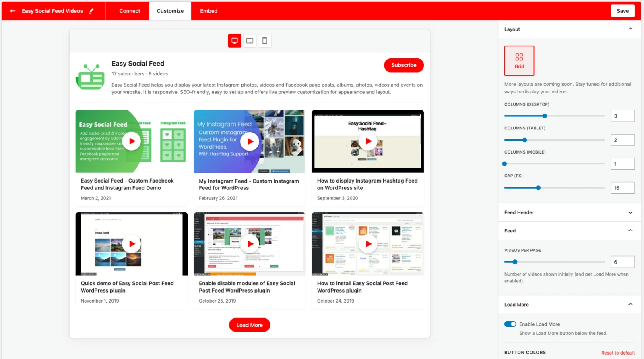
Task: Click Easy Social Feed Videos feed name
Action: coord(52,11)
